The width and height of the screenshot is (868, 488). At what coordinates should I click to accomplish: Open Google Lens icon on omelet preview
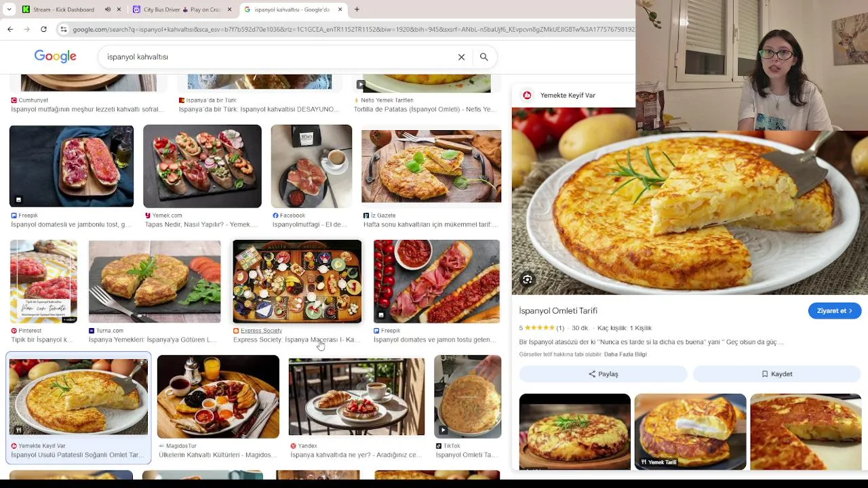[x=527, y=279]
